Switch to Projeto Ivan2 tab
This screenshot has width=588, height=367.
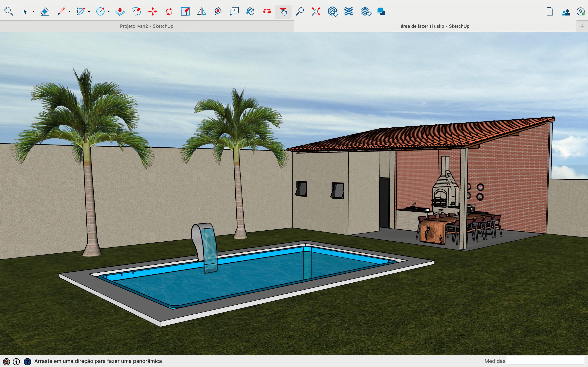pos(147,26)
